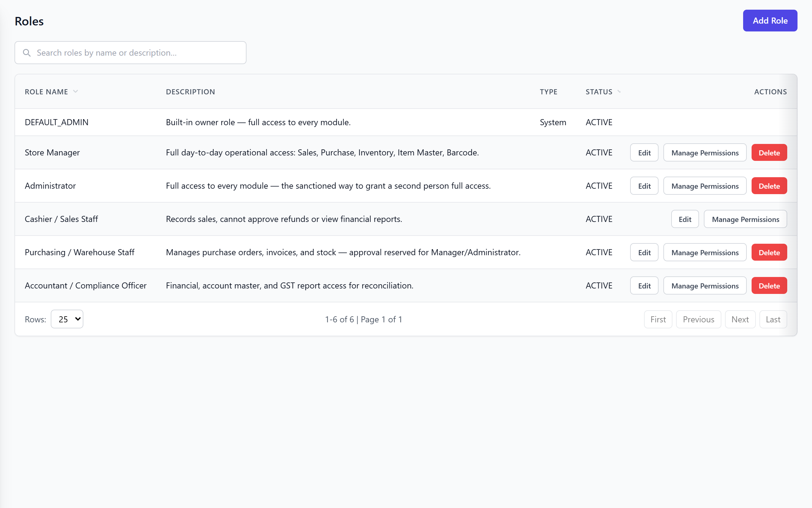The height and width of the screenshot is (508, 812).
Task: Edit the Accountant / Compliance Officer role
Action: click(644, 285)
